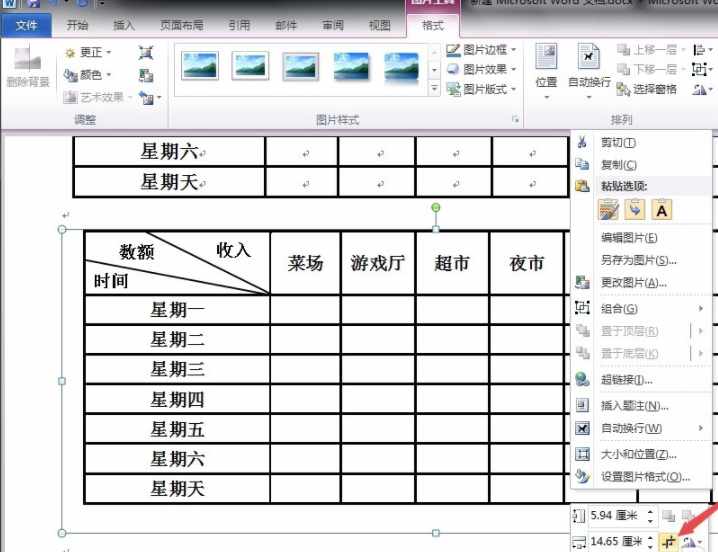Choose 编辑图片(E) in the context menu
Image resolution: width=718 pixels, height=552 pixels.
tap(641, 238)
